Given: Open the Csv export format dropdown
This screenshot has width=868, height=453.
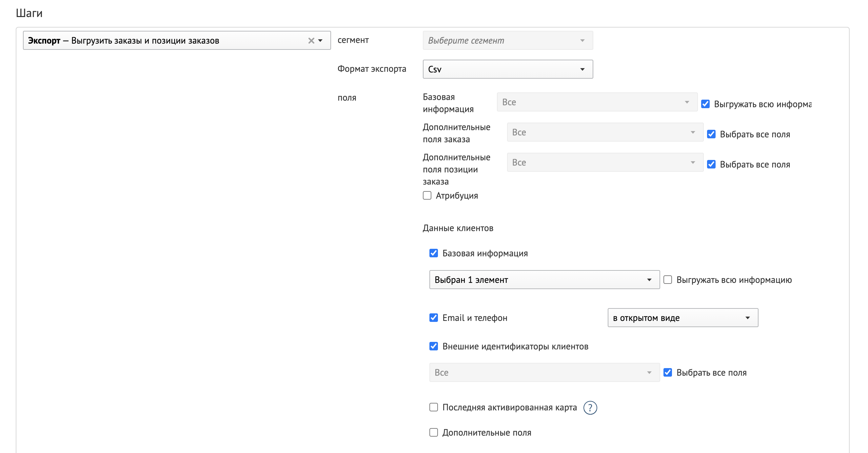Looking at the screenshot, I should tap(507, 69).
